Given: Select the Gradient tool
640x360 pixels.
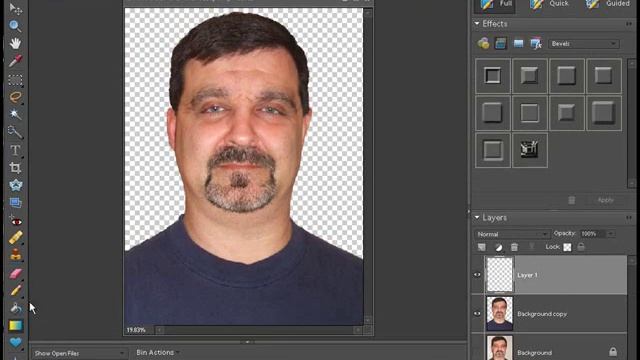Looking at the screenshot, I should click(16, 325).
